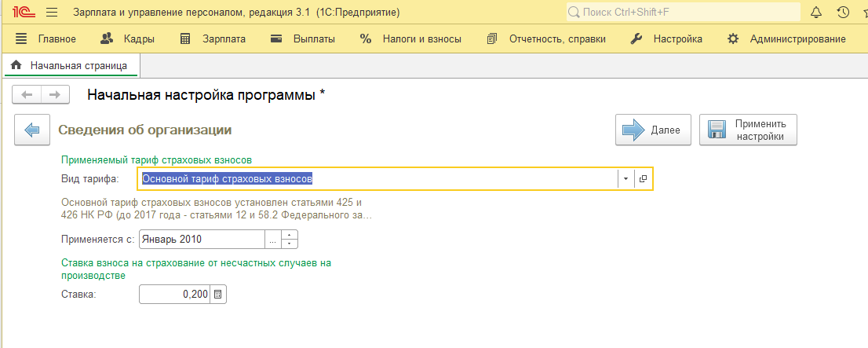Image resolution: width=868 pixels, height=348 pixels.
Task: Open Налоги и взносы section
Action: pyautogui.click(x=410, y=38)
